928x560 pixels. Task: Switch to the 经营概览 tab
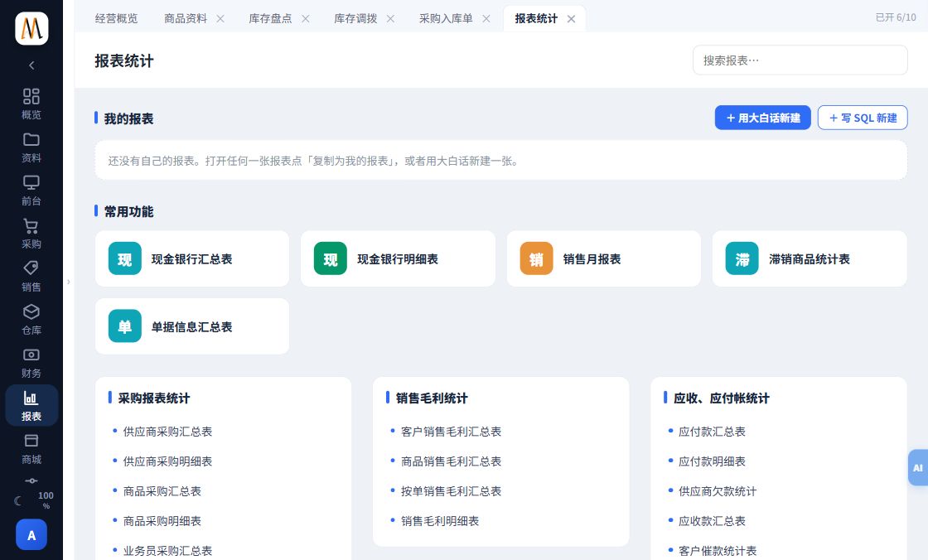coord(116,18)
